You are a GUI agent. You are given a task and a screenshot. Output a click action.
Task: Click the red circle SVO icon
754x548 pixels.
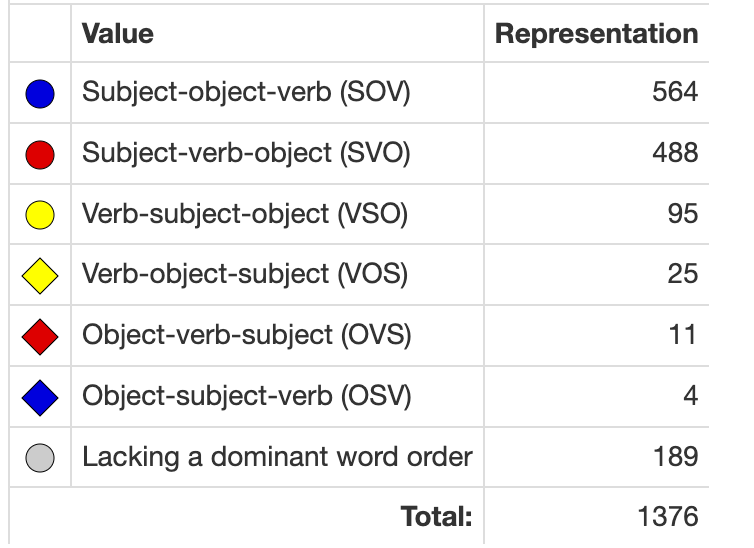pos(40,155)
